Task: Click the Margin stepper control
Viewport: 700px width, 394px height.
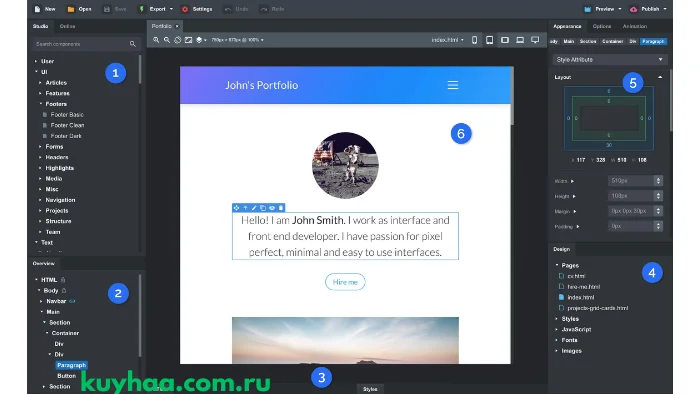Action: (x=658, y=211)
